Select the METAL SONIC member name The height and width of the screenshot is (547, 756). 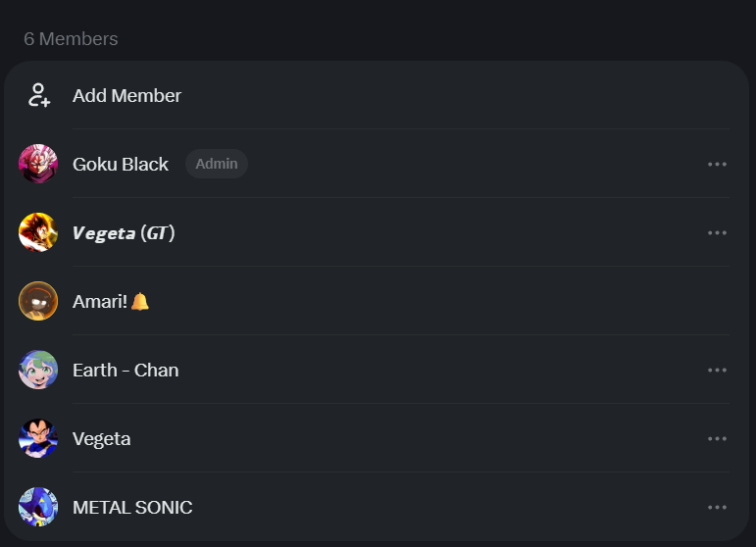point(132,508)
